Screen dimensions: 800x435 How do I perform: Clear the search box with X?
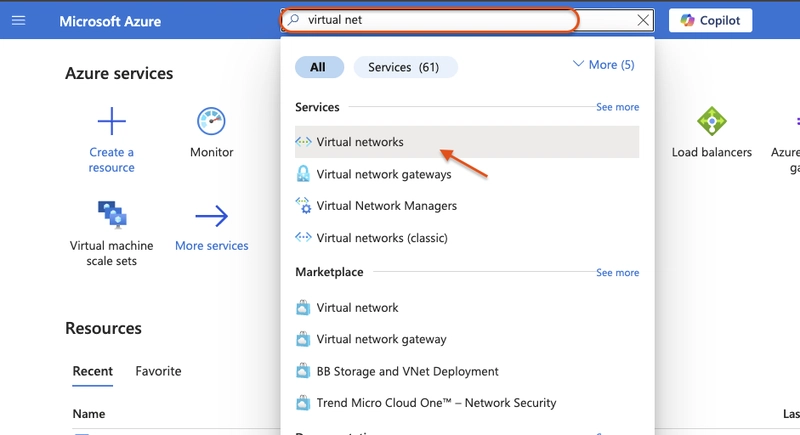(x=643, y=20)
